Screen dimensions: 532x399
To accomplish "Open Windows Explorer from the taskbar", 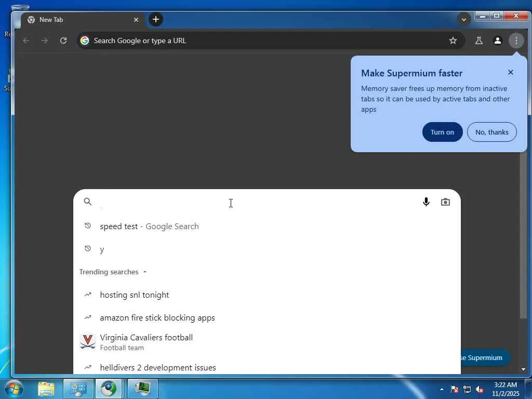I will click(x=46, y=389).
